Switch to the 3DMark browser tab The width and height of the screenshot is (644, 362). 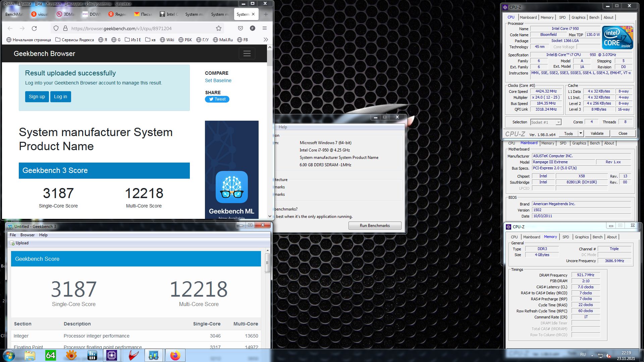pos(66,14)
